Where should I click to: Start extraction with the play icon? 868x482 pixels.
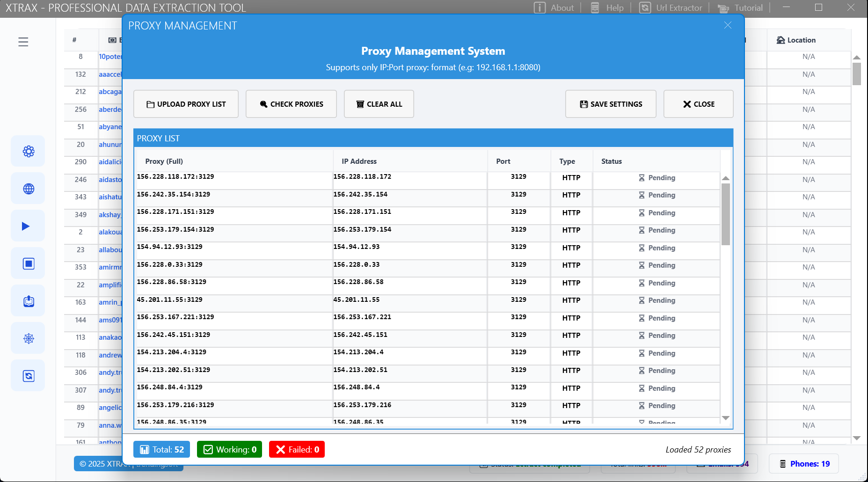pos(28,226)
